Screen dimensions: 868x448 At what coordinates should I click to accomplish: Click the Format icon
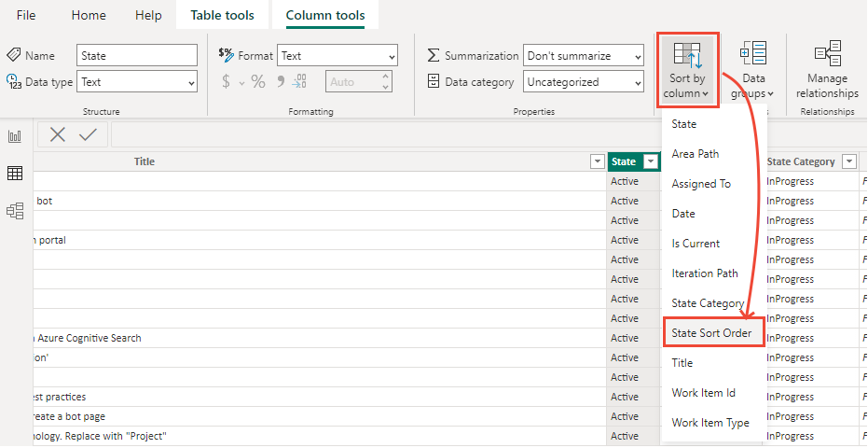tap(227, 55)
